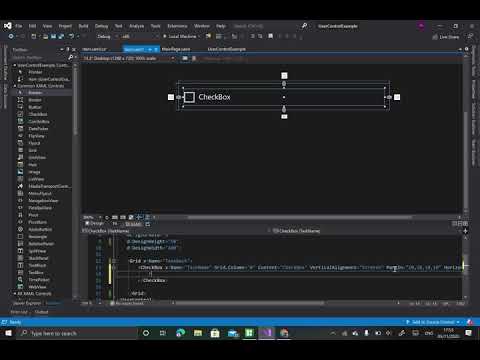The width and height of the screenshot is (480, 360).
Task: Open Microsoft Edge from the taskbar
Action: [180, 333]
